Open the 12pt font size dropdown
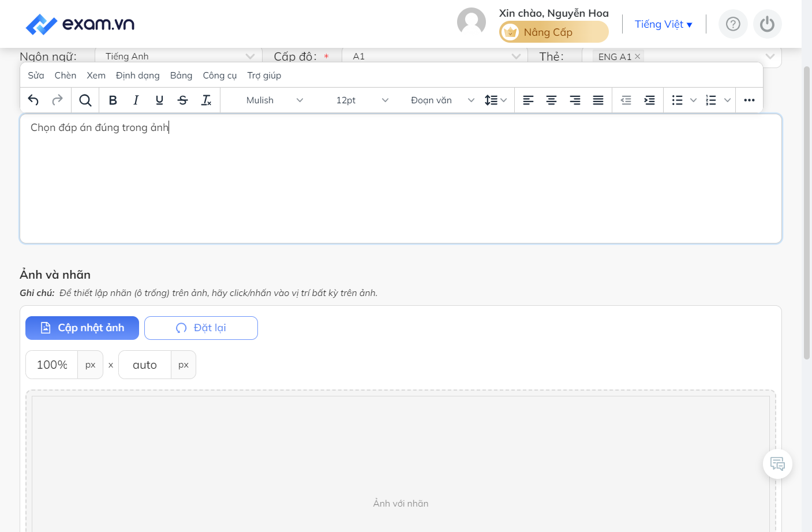The image size is (812, 532). coord(362,100)
